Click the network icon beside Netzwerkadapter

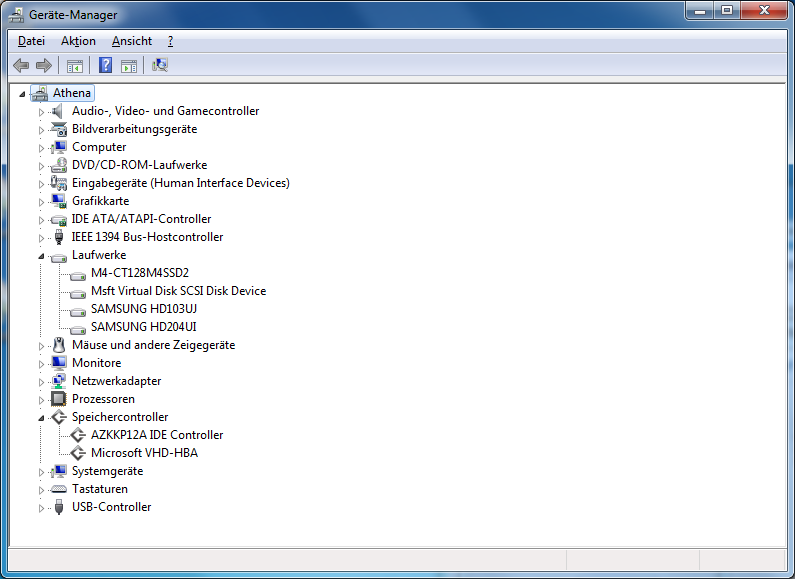(x=59, y=381)
